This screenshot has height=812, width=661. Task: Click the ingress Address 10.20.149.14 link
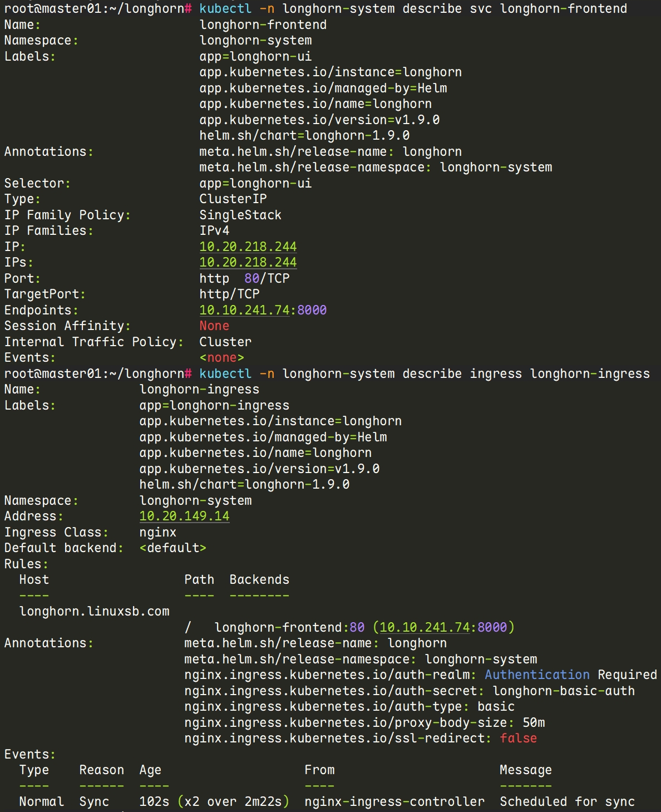tap(184, 516)
